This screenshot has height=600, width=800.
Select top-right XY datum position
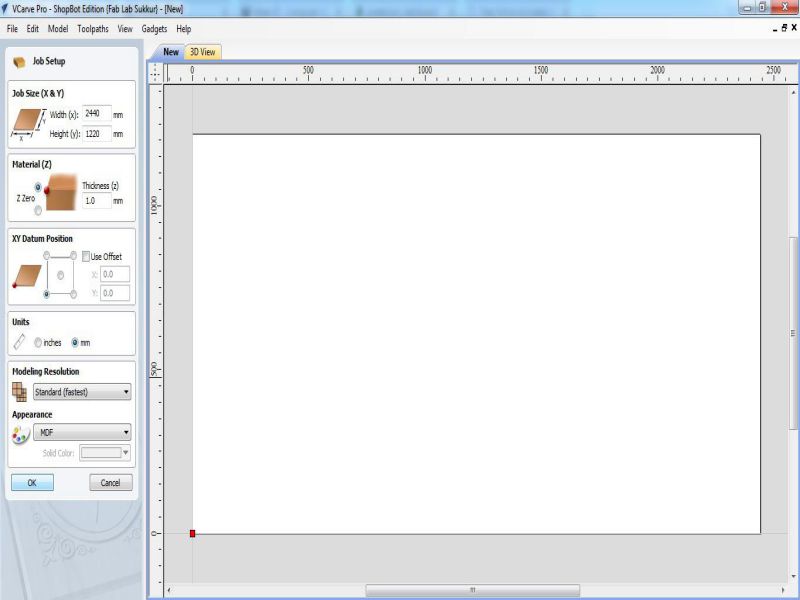click(x=73, y=255)
